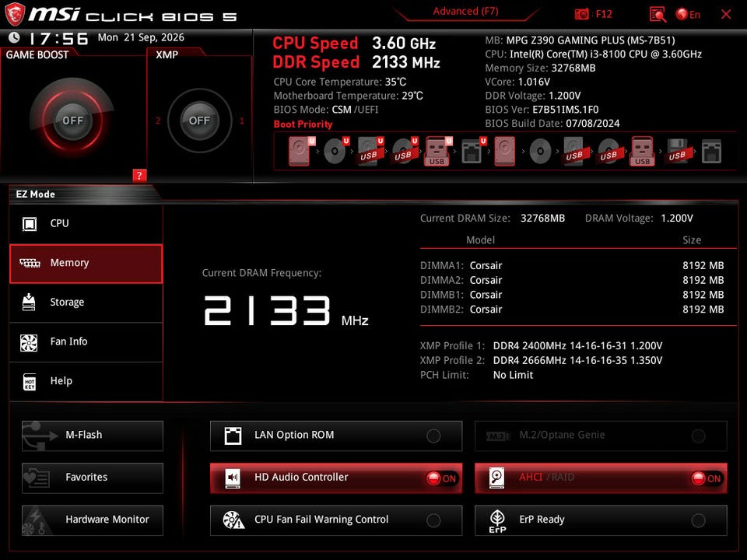Click the LAN Option ROM chip icon
The width and height of the screenshot is (747, 560).
tap(233, 436)
